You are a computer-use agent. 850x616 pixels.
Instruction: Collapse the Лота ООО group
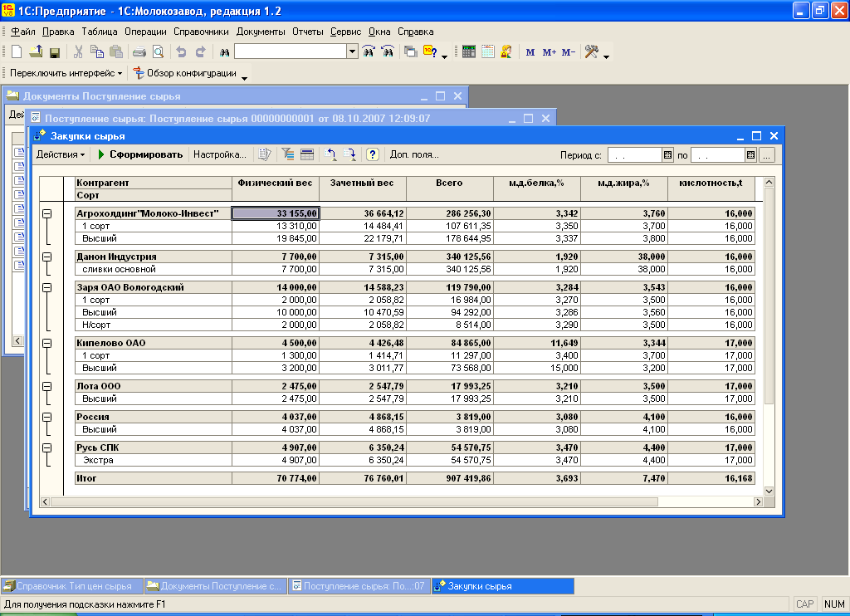(47, 386)
